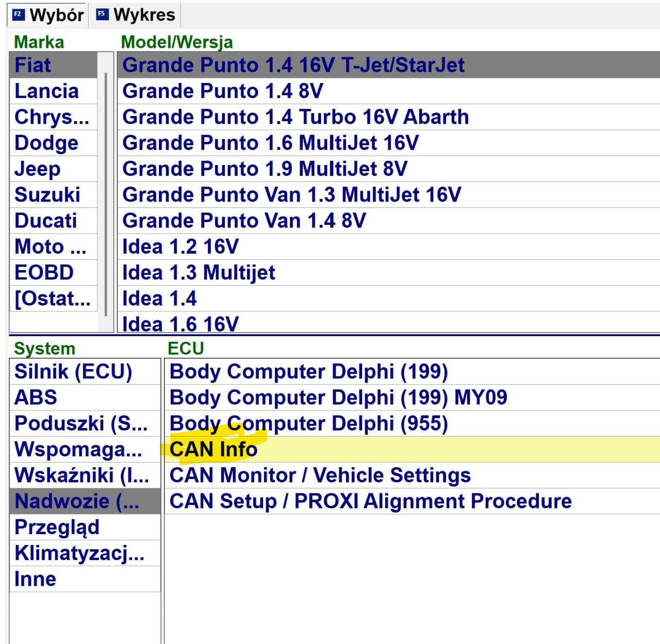Select Grande Punto Van 1.3 MultiJet 16V

click(291, 195)
